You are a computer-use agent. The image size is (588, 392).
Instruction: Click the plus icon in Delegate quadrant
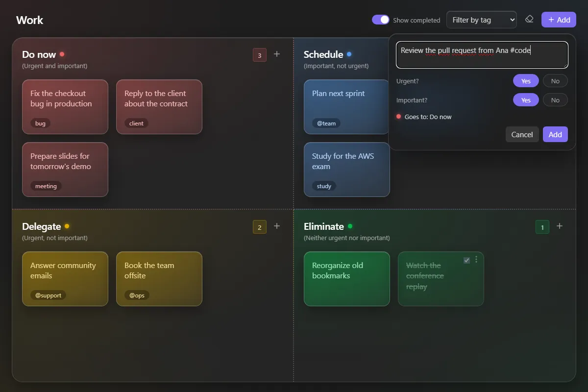(277, 226)
